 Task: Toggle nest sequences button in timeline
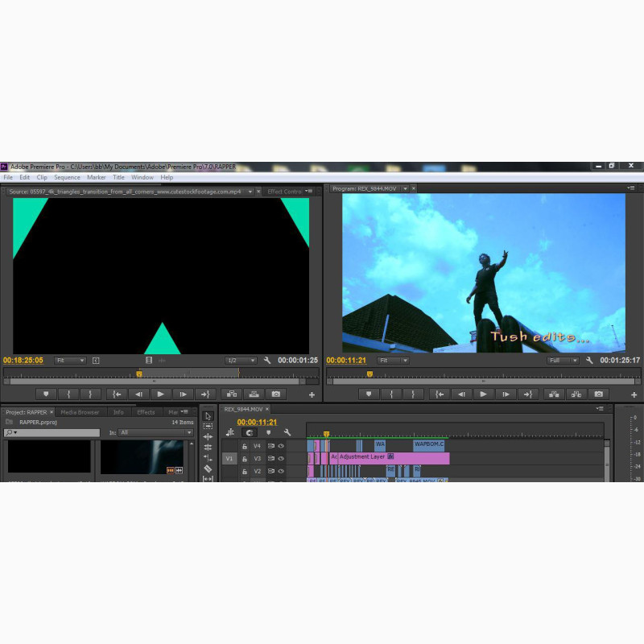(x=230, y=432)
